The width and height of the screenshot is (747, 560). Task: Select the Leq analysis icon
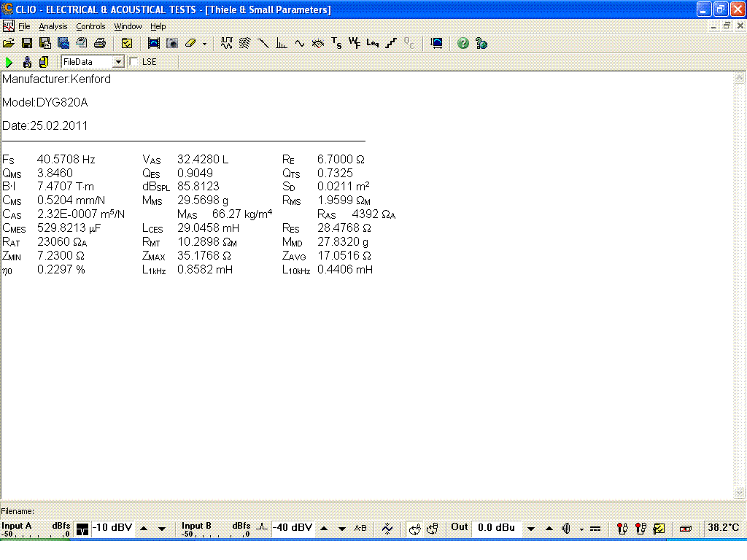point(373,44)
